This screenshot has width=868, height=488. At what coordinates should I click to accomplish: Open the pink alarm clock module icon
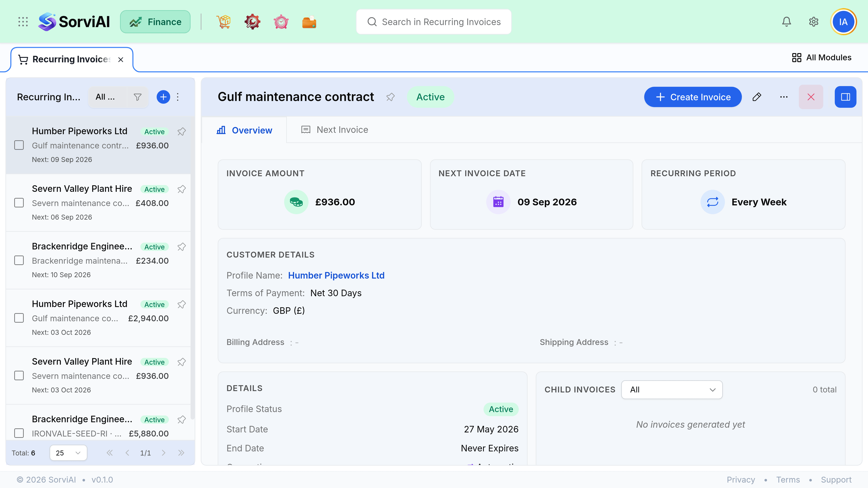[281, 22]
